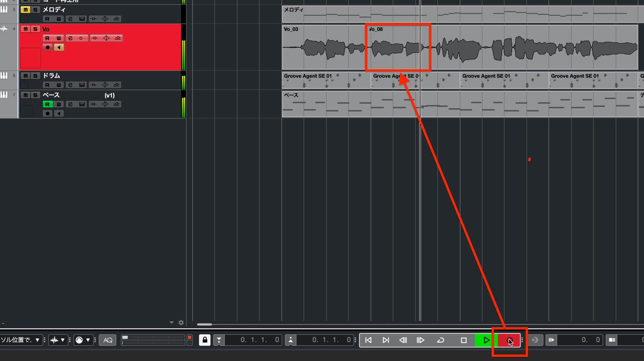This screenshot has height=361, width=644.
Task: Click the horizontal scrollbar thumb
Action: (204, 324)
